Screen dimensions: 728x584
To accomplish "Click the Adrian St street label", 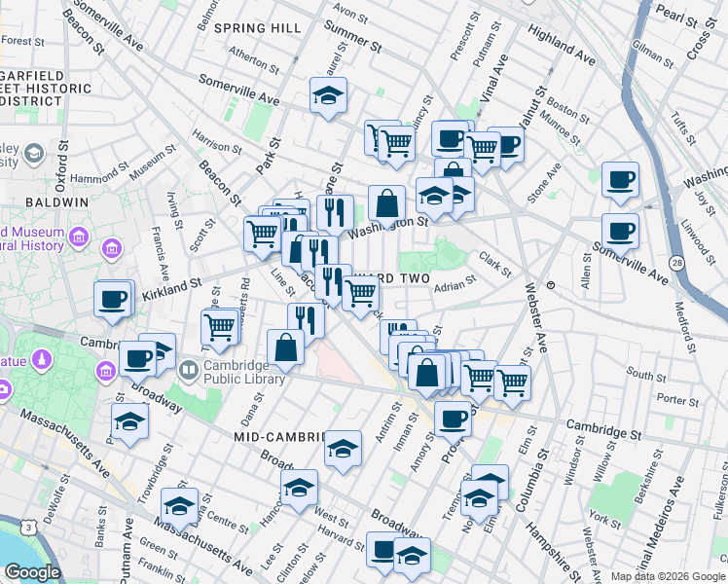I will pyautogui.click(x=455, y=283).
